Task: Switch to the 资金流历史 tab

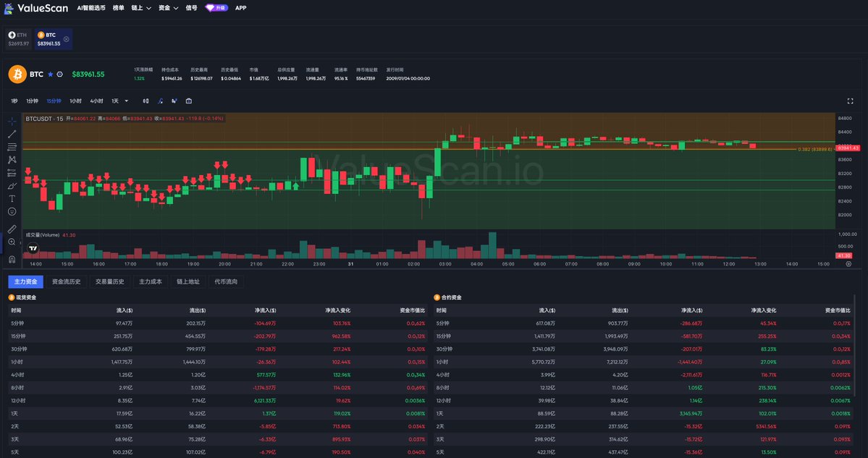Action: click(66, 281)
